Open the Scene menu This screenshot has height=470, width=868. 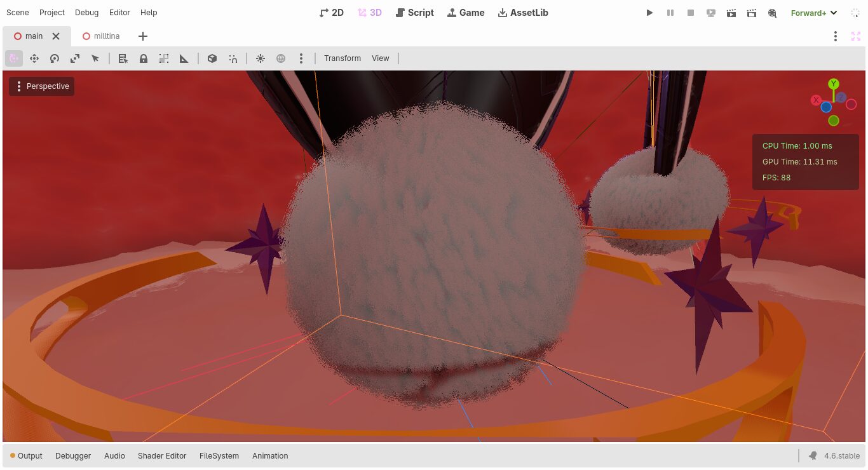[x=18, y=13]
